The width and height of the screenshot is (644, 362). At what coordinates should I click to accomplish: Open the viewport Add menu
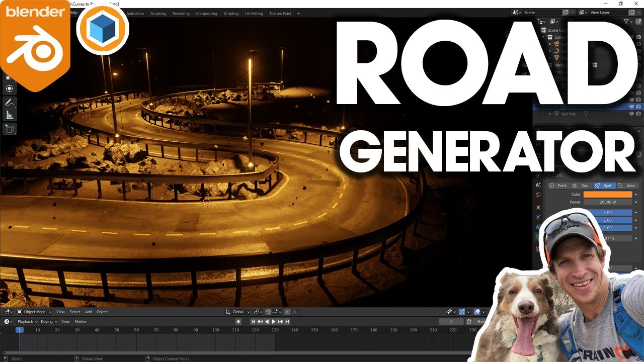pos(88,312)
